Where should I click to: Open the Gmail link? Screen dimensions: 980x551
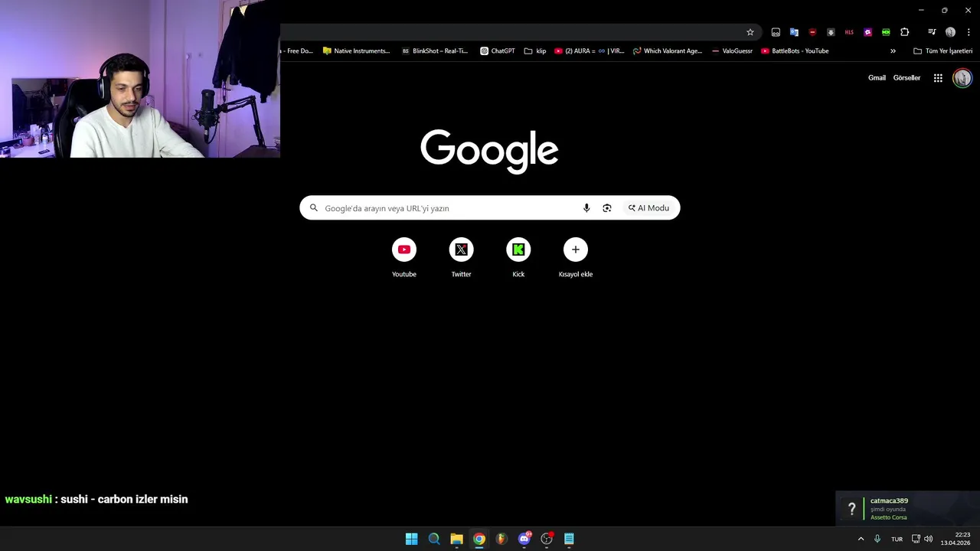pos(877,78)
